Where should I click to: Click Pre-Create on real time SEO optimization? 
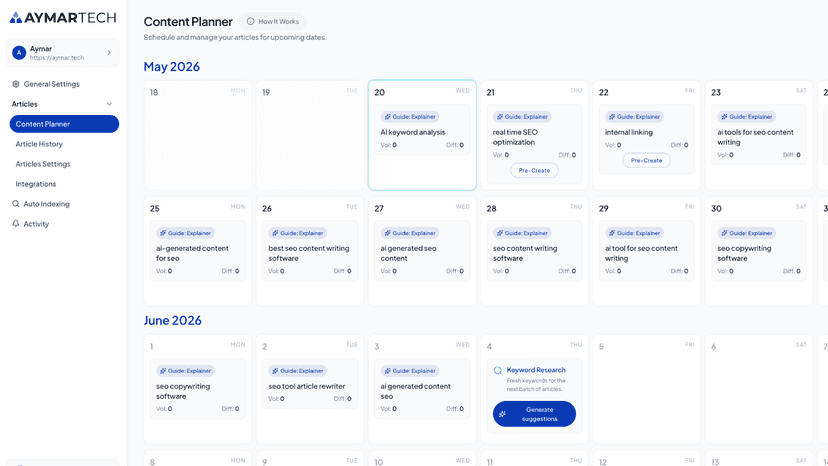click(x=534, y=170)
